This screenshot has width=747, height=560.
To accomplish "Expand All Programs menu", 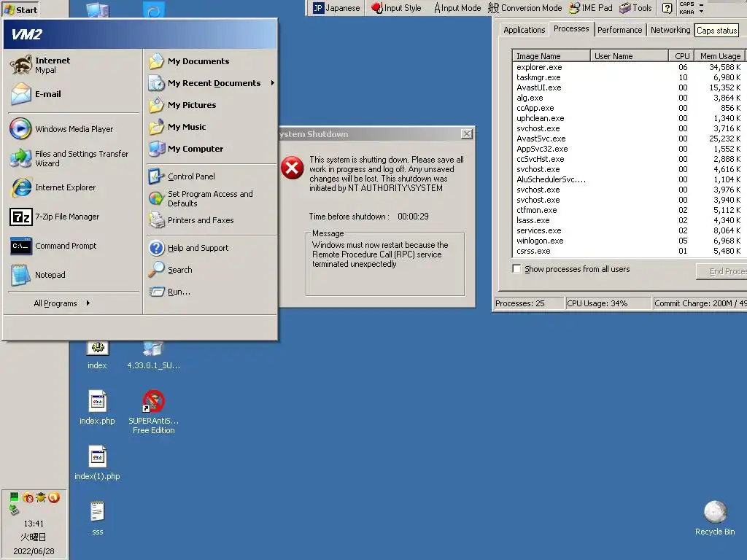I will 62,303.
